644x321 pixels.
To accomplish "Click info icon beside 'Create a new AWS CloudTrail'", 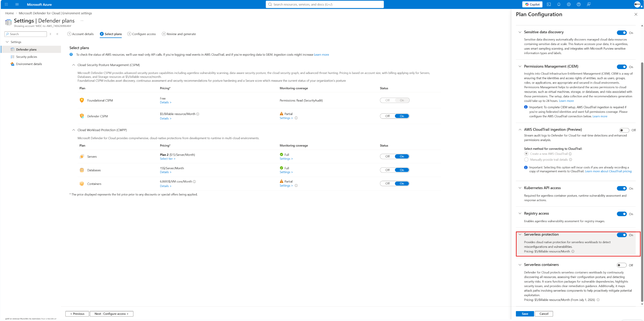I will coord(570,154).
